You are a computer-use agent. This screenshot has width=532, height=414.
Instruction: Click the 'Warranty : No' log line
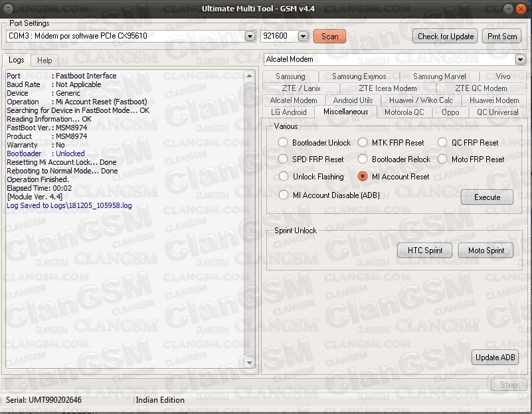(36, 145)
